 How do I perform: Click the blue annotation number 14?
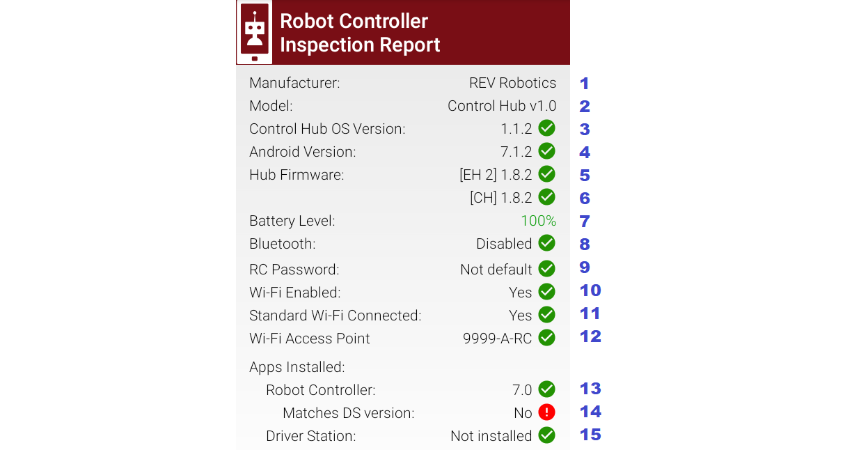(590, 412)
